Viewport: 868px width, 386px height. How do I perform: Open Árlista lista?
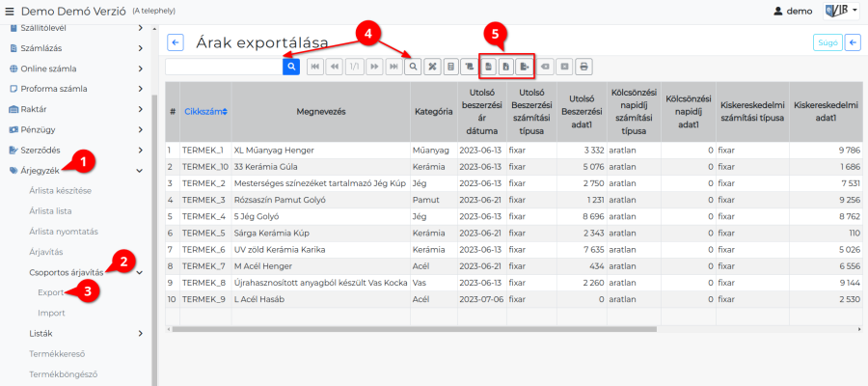[x=50, y=211]
